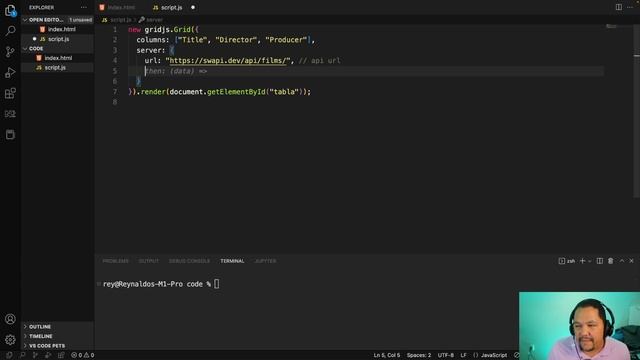The image size is (640, 360).
Task: Maximize the panel with the up chevron
Action: [622, 261]
